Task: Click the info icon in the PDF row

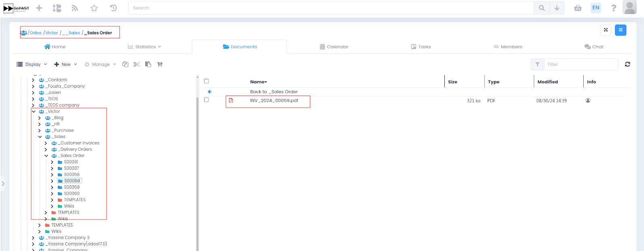Action: pyautogui.click(x=588, y=101)
